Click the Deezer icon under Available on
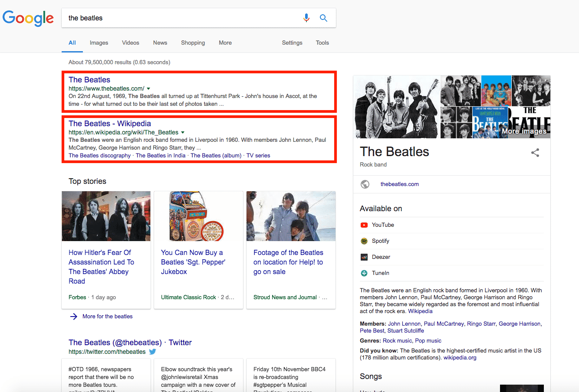 [x=364, y=257]
